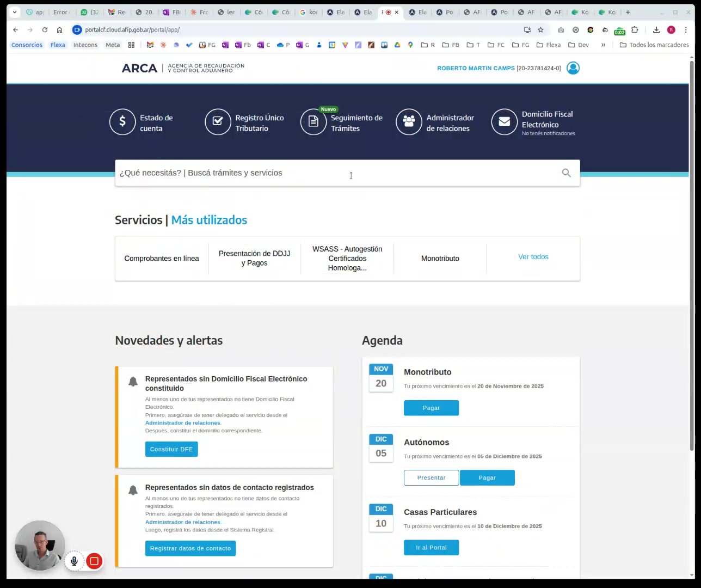Open Registro Único Tributario checkmark icon
Image resolution: width=701 pixels, height=588 pixels.
point(218,122)
